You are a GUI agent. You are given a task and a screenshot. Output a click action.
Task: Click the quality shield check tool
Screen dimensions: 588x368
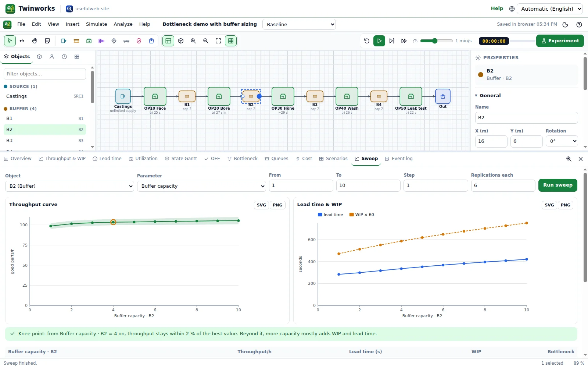[x=139, y=41]
